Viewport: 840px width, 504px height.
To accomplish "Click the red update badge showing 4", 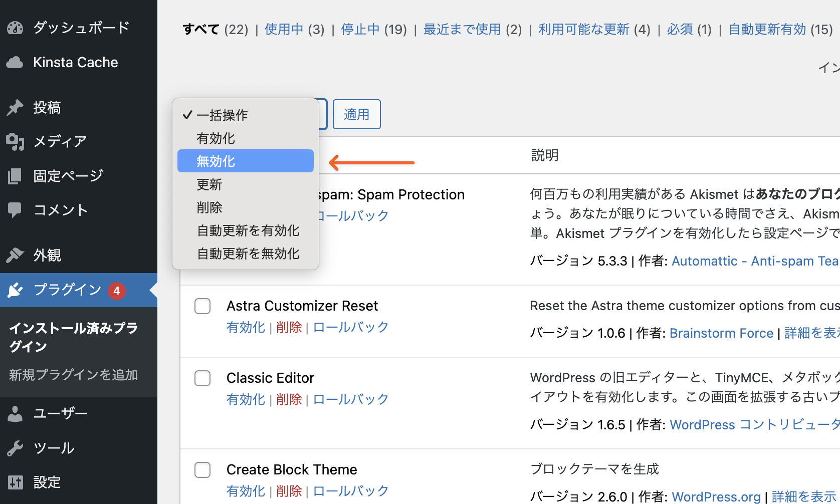I will coord(117,291).
